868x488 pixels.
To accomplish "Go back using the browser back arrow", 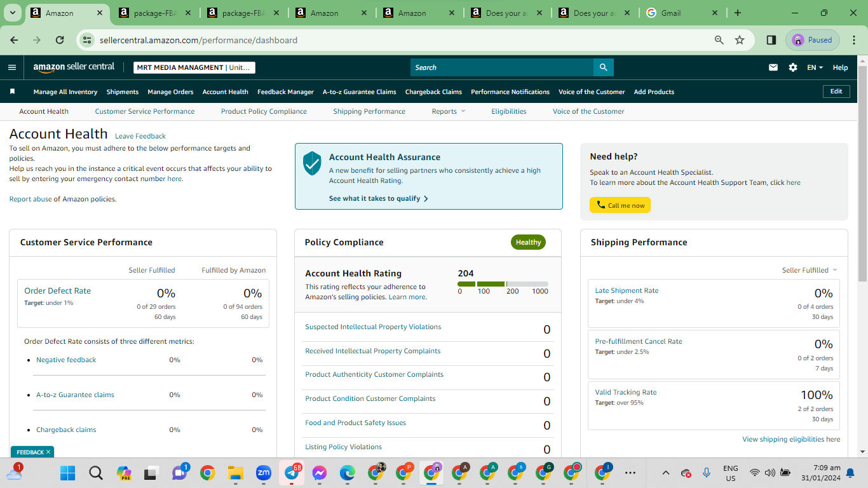I will click(x=14, y=40).
